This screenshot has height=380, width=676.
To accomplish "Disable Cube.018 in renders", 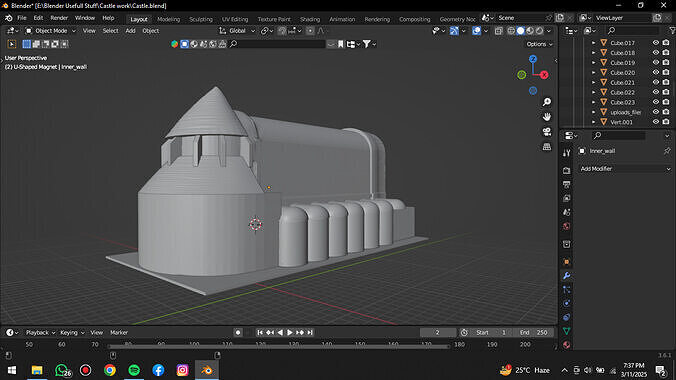I will pyautogui.click(x=666, y=53).
